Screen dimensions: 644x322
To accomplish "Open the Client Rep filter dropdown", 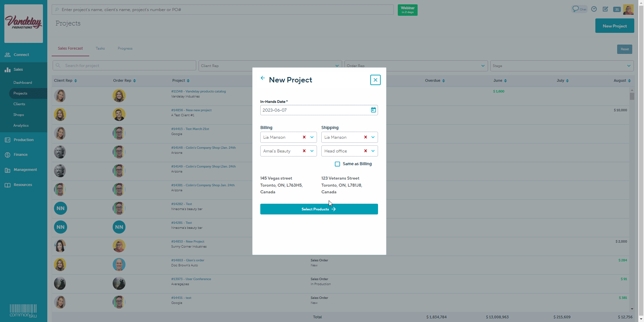I will [337, 65].
